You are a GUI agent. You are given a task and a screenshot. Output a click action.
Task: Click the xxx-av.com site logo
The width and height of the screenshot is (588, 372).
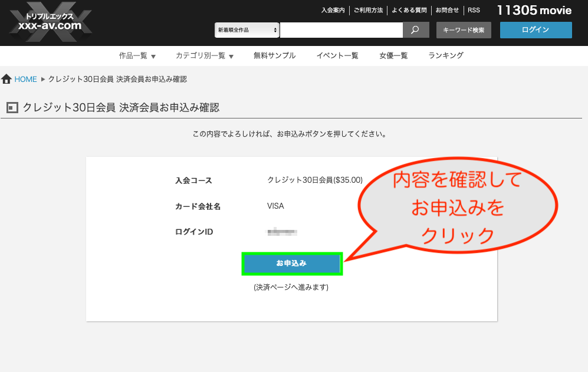coord(50,23)
